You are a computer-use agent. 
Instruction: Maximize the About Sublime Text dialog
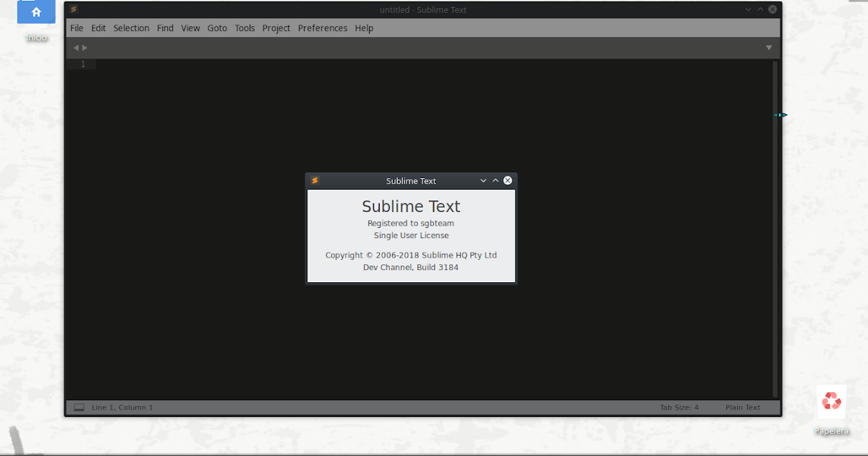point(495,181)
